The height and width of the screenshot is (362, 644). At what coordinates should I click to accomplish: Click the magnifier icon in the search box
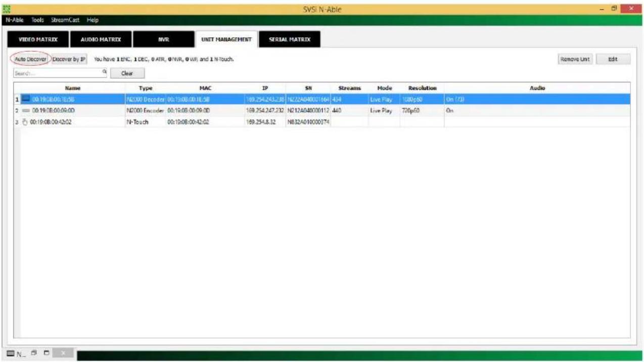click(x=105, y=72)
